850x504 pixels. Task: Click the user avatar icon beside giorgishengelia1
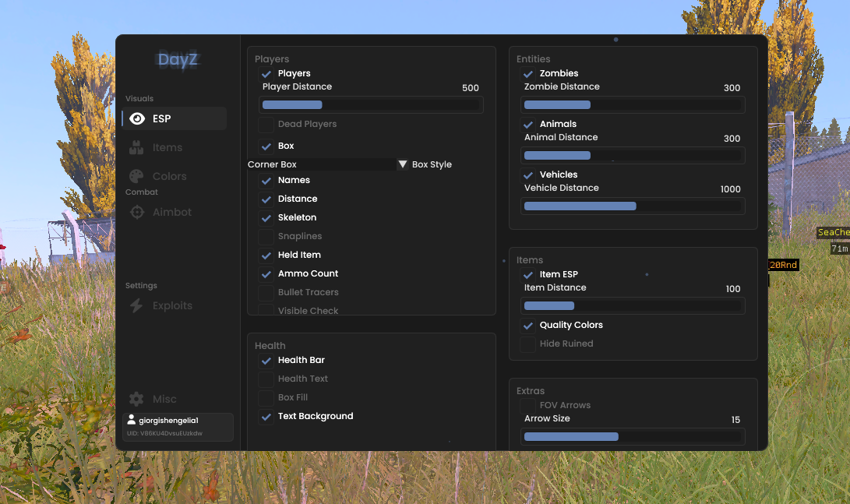click(x=131, y=419)
